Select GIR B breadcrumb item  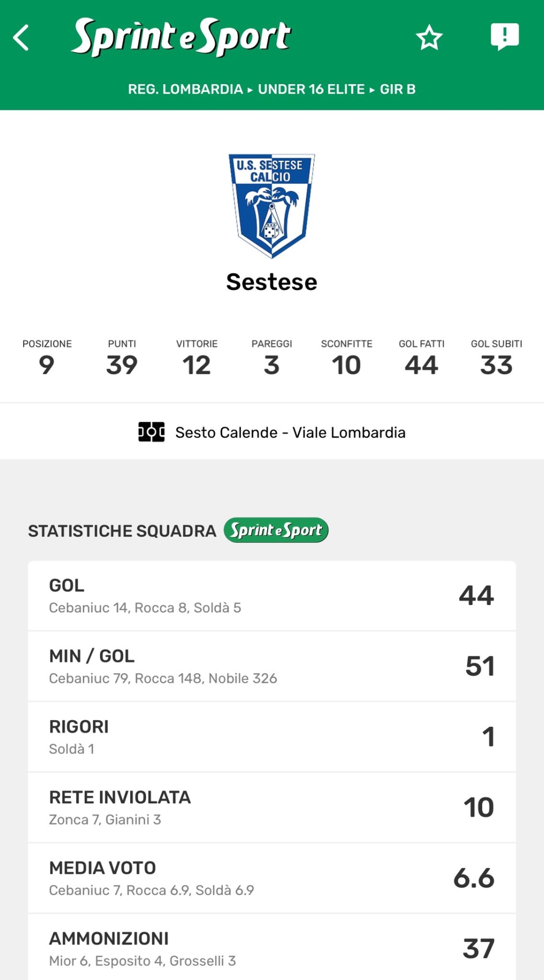[x=397, y=89]
